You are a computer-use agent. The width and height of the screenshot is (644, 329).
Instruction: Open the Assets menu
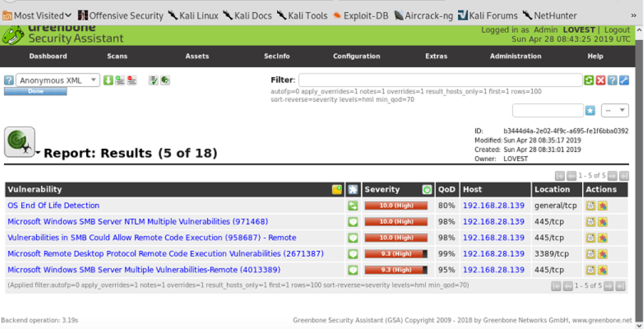[197, 57]
